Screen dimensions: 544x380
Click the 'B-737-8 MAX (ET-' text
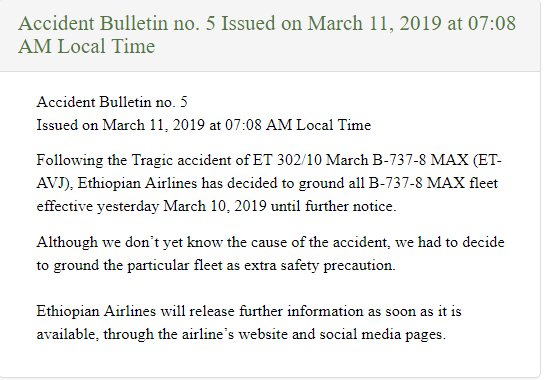(437, 160)
